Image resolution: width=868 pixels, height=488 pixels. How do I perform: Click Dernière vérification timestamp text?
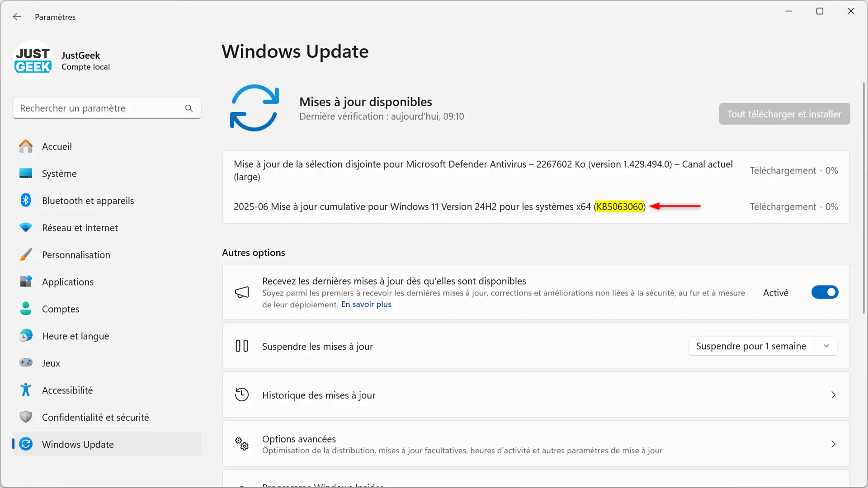pos(382,117)
